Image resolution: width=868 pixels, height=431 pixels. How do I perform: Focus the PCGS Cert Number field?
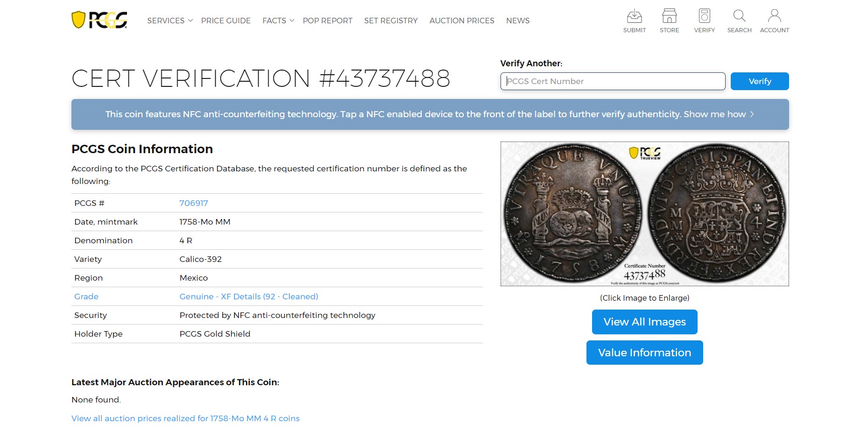pos(613,81)
